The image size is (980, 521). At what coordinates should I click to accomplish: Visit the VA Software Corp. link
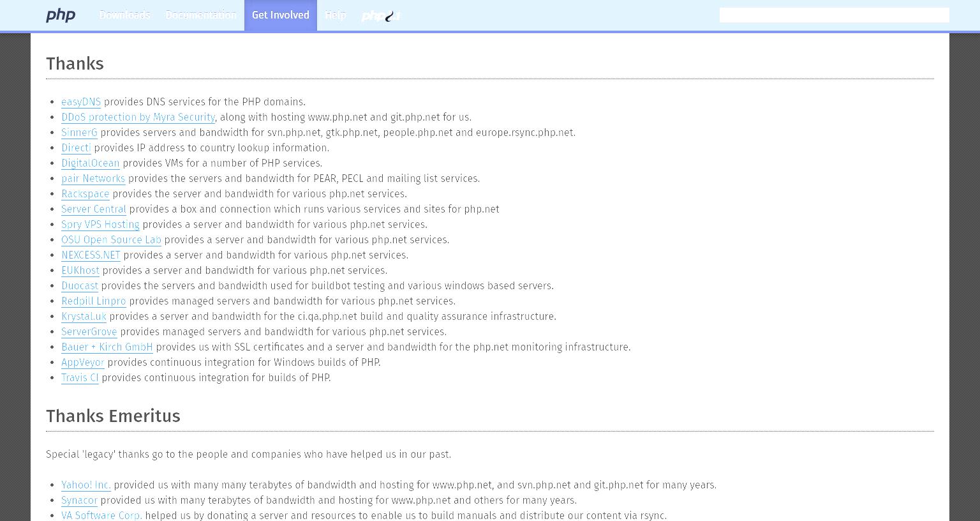(x=101, y=515)
